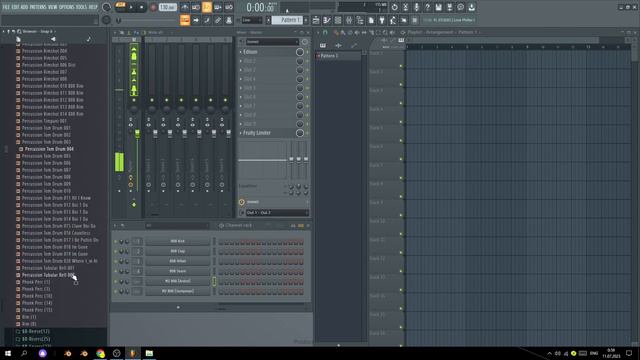The height and width of the screenshot is (360, 640).
Task: Click the tempo display showing 130
Action: pyautogui.click(x=167, y=7)
